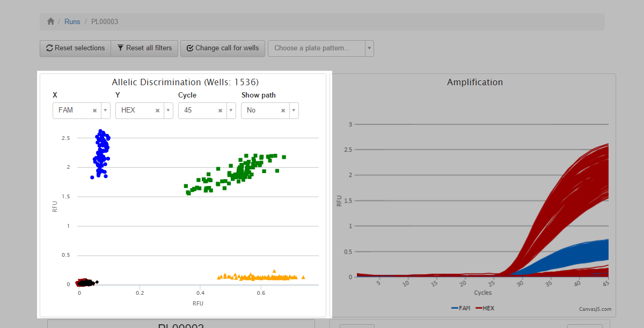Expand the Cycle dropdown options
This screenshot has height=328, width=644.
(x=230, y=110)
